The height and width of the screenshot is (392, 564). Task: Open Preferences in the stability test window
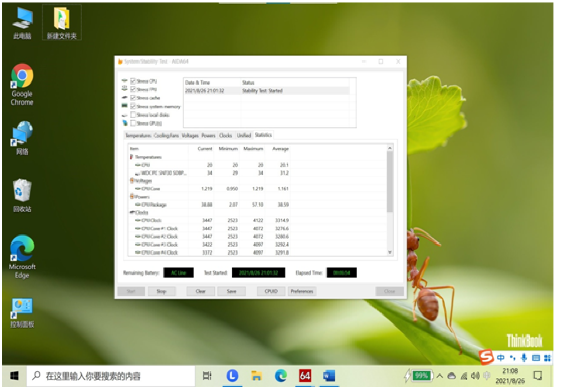[302, 291]
